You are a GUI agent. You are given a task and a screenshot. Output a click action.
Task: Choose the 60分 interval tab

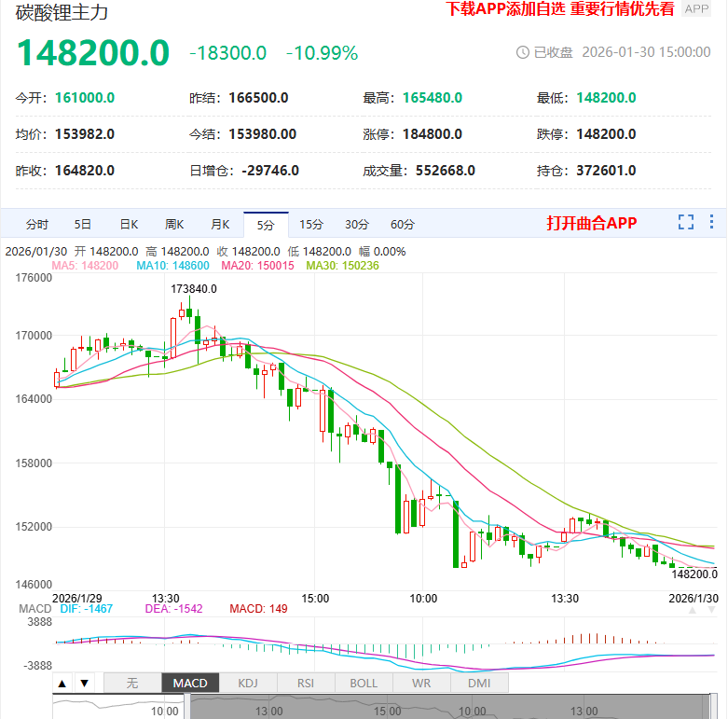point(403,225)
